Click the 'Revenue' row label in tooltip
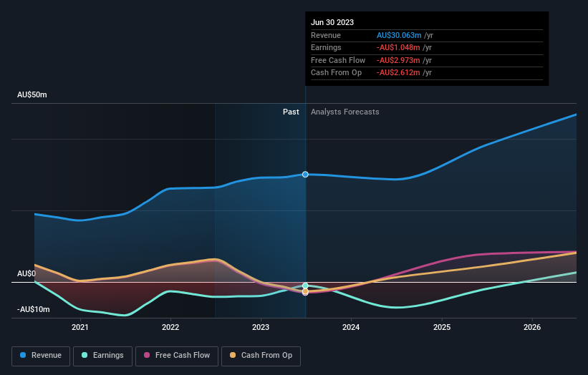 point(326,35)
